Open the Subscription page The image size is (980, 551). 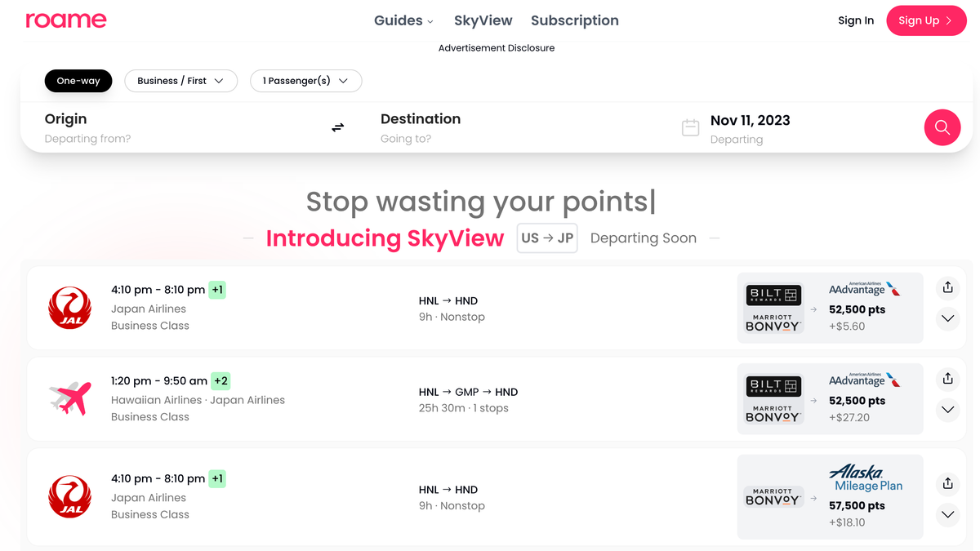575,20
